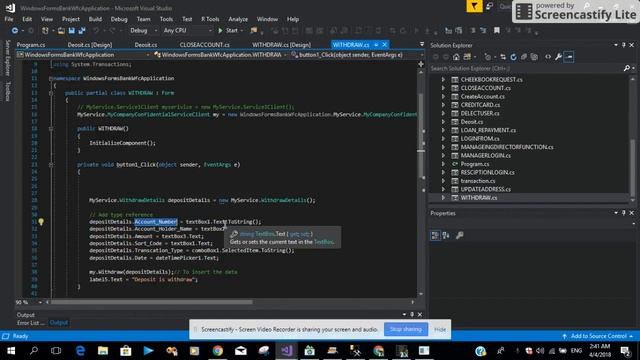Expand the CHEEKBOOKREQUEST.cs tree node
The width and height of the screenshot is (640, 360).
click(x=443, y=80)
